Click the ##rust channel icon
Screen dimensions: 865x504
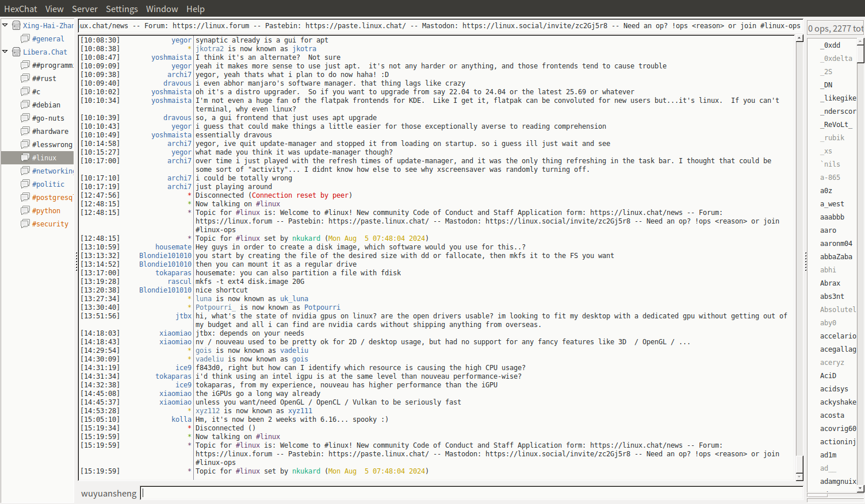(25, 78)
